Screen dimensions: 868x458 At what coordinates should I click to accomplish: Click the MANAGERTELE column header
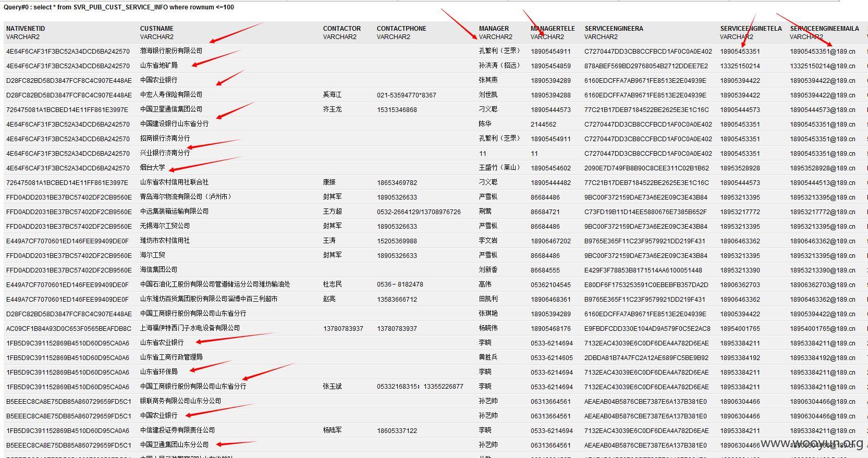(x=553, y=29)
